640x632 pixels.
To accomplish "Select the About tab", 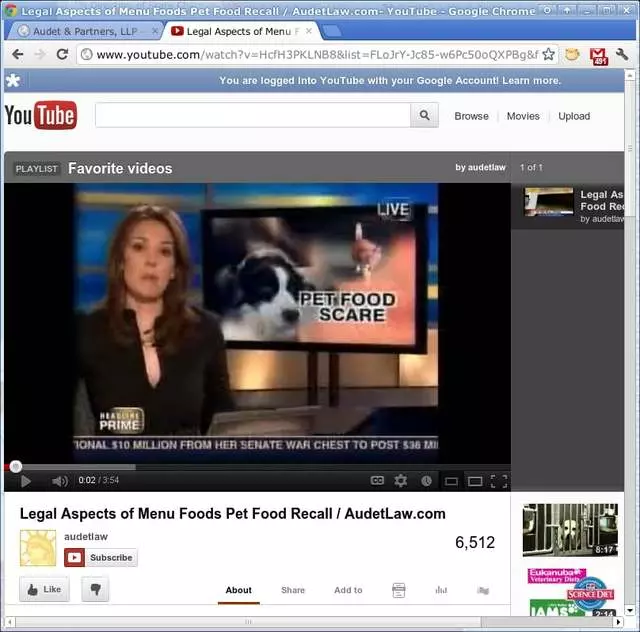I will pos(238,590).
